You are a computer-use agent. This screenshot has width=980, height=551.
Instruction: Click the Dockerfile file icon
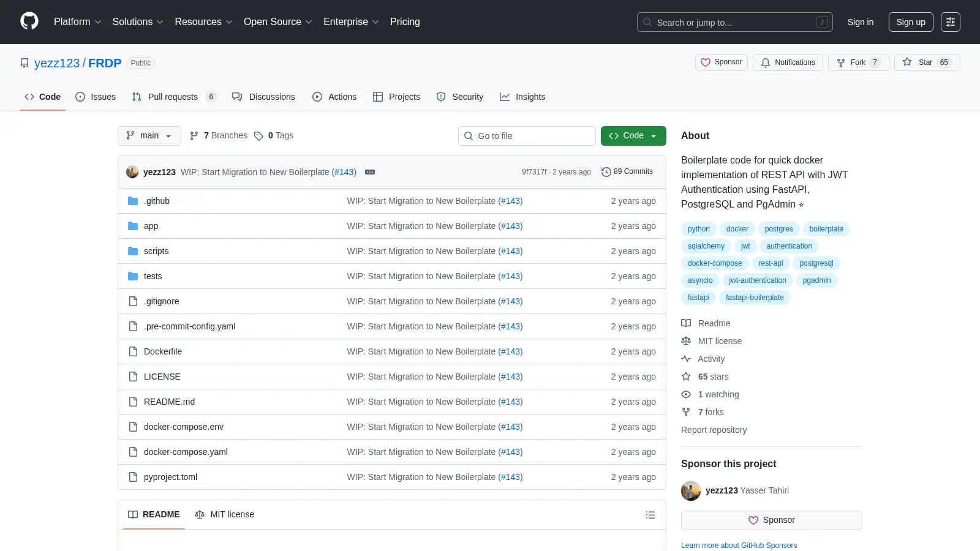pyautogui.click(x=133, y=351)
